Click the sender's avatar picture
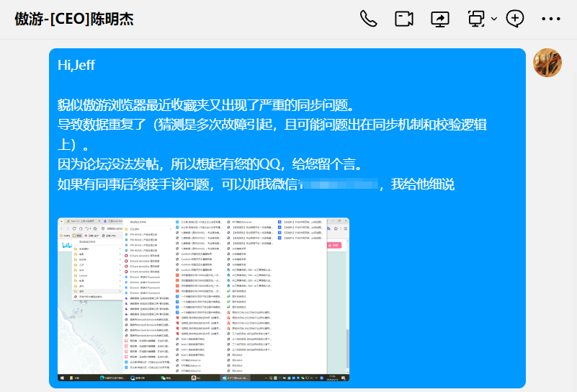 click(547, 63)
